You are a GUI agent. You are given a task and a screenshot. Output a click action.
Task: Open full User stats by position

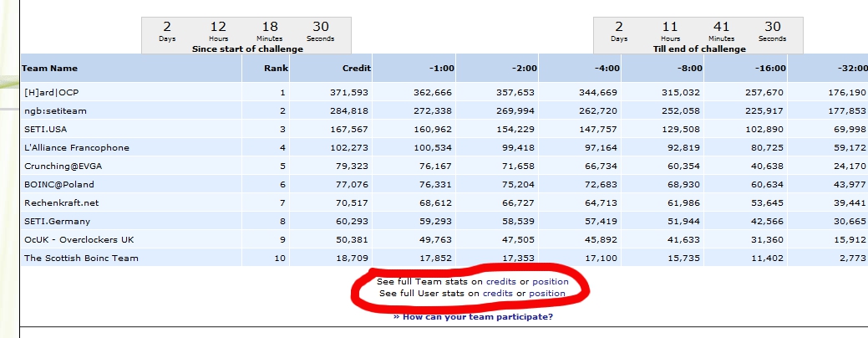(547, 293)
